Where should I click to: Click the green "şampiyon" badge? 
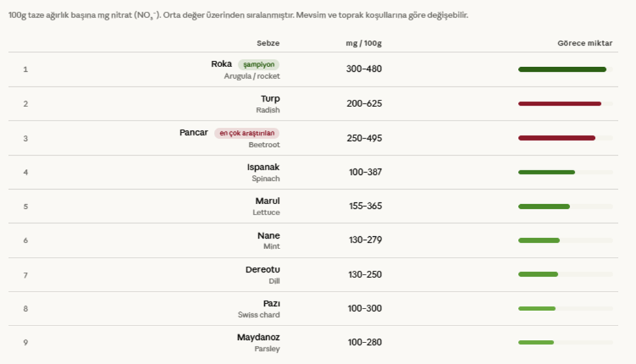[258, 65]
